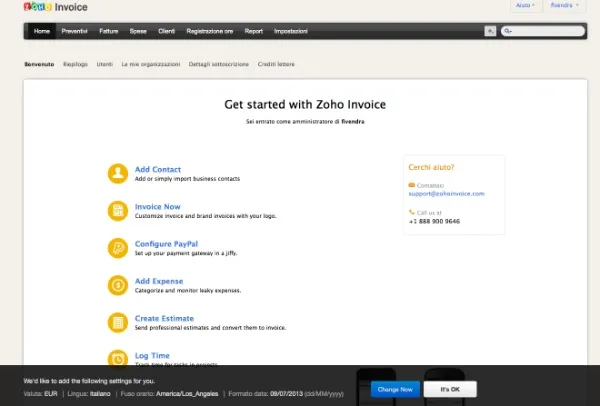This screenshot has height=406, width=600.
Task: Click the Configure PayPal link
Action: (x=166, y=244)
